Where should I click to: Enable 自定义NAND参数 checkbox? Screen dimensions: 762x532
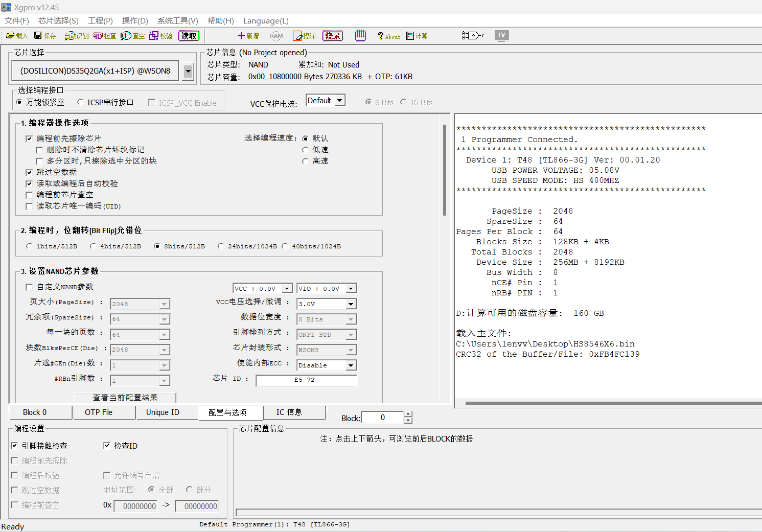click(29, 287)
